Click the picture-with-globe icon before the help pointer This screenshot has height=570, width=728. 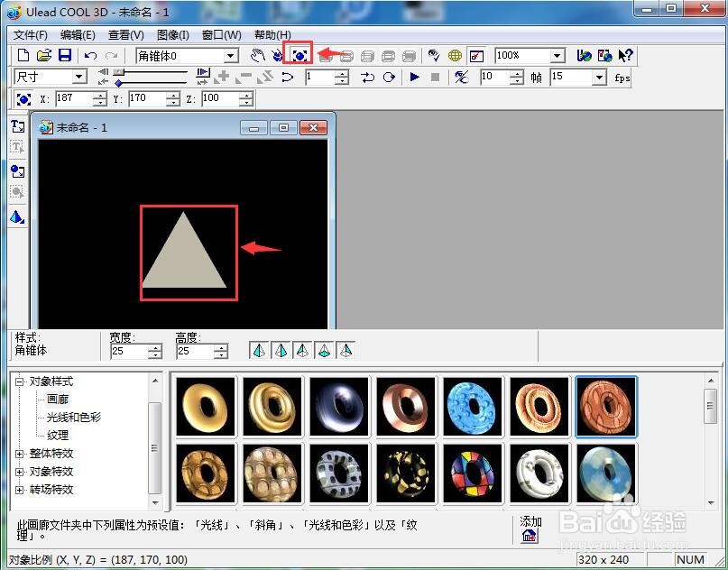[x=605, y=56]
